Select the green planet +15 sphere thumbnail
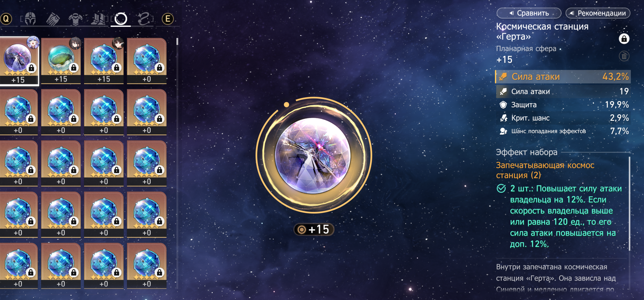The width and height of the screenshot is (644, 300). pyautogui.click(x=61, y=61)
